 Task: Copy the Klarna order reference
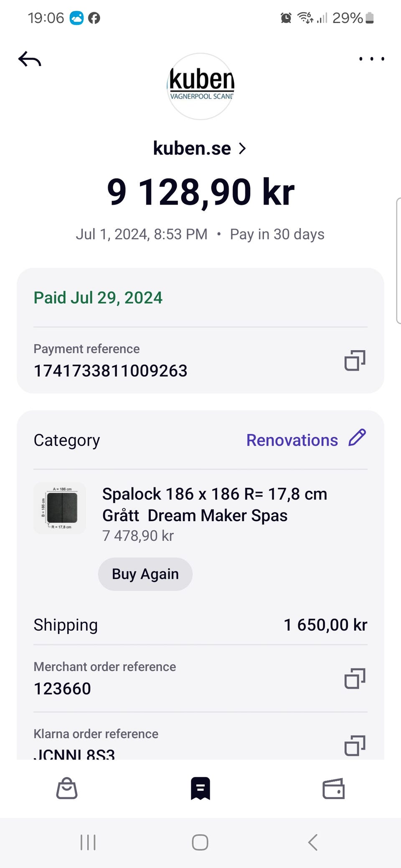click(355, 745)
